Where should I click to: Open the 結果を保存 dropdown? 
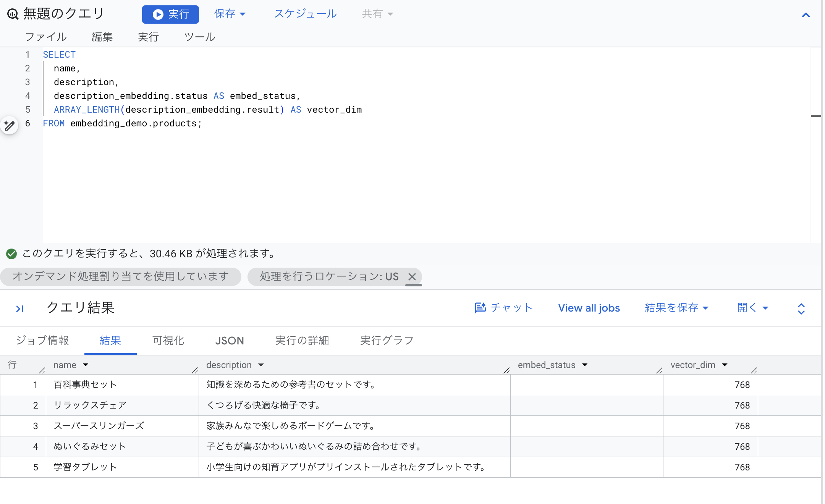tap(676, 308)
